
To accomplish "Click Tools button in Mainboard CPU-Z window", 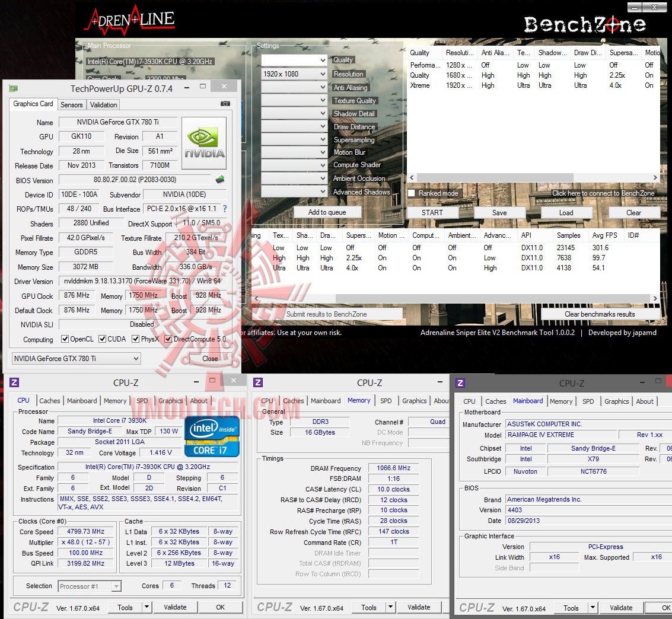I will 571,608.
